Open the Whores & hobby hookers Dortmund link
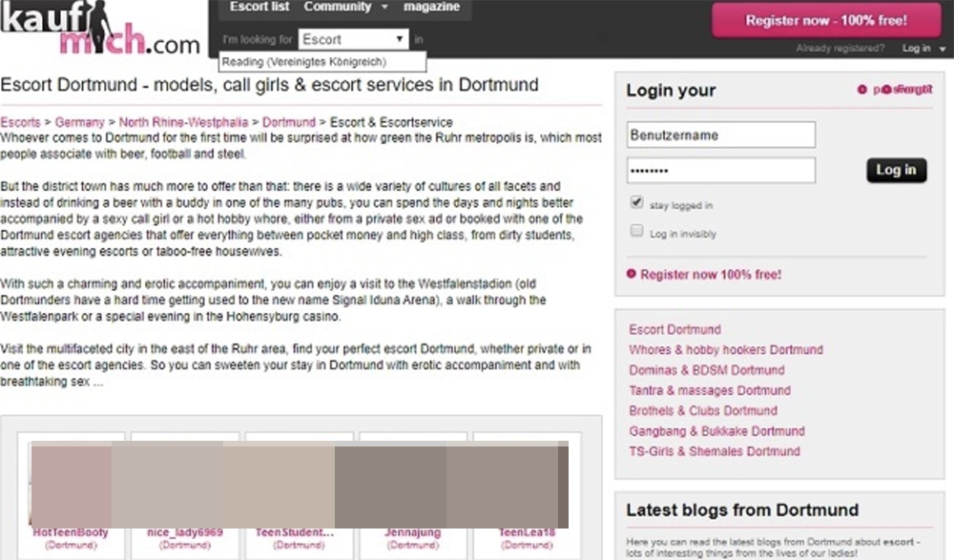The width and height of the screenshot is (954, 560). [726, 349]
